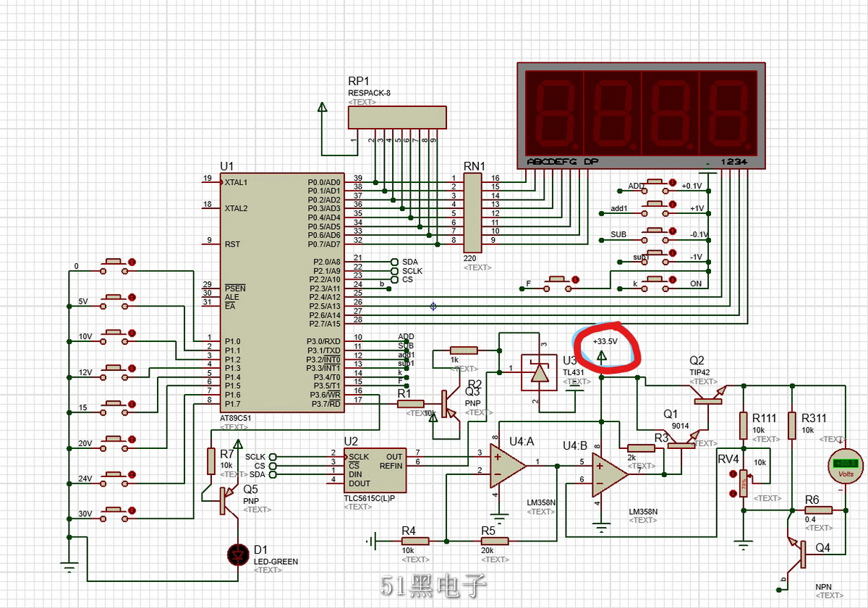Select resistor R1 at P3.7 output
Viewport: 868px width, 608px height.
pos(411,404)
